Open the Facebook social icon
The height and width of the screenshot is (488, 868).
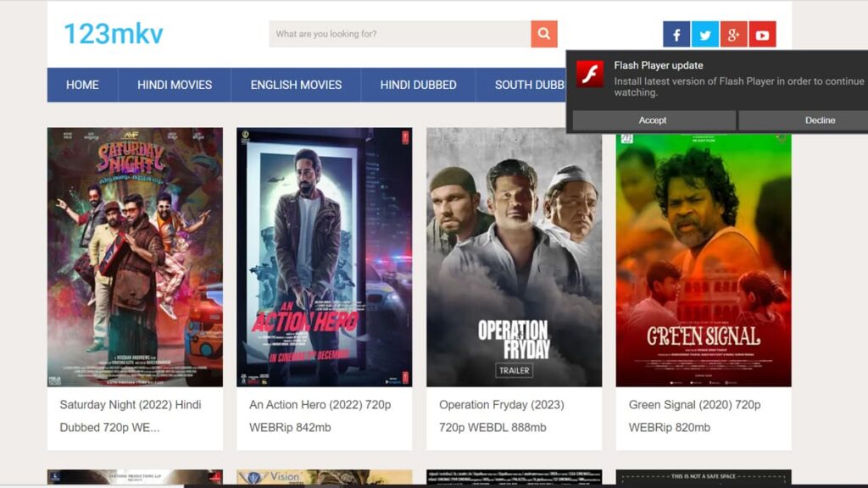click(676, 35)
